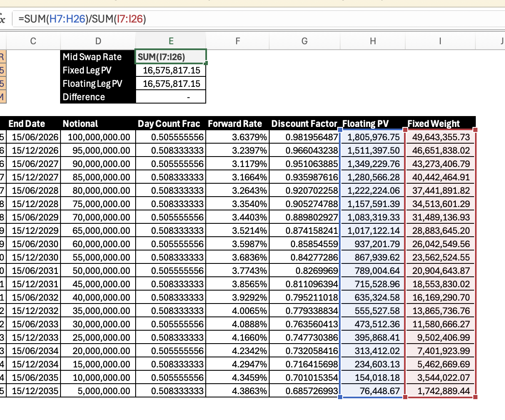Select column header C

point(33,40)
